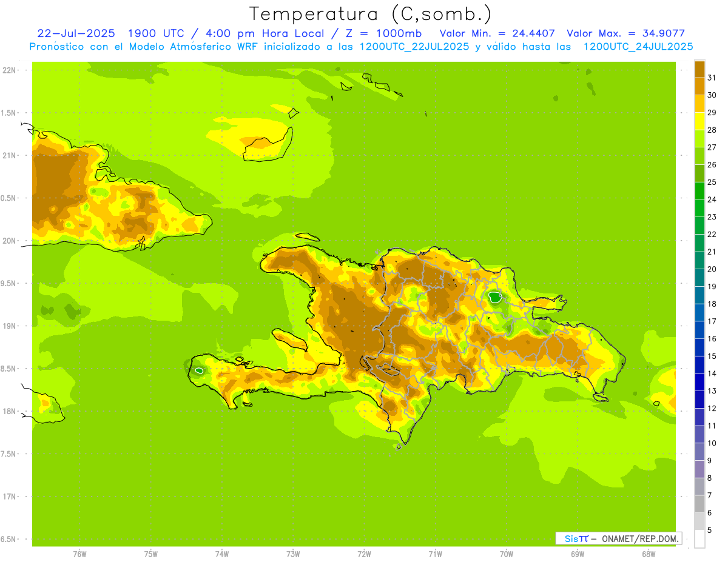Click the "13" value on the color scale

(712, 391)
